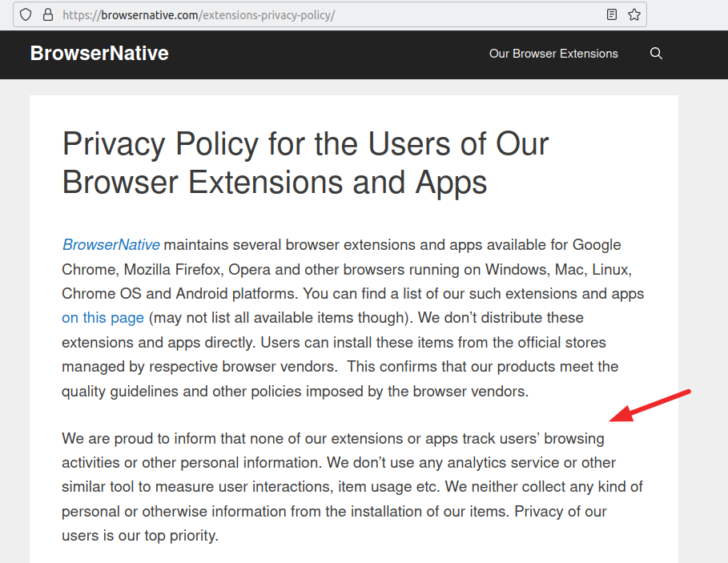Follow the 'on this page' link
Screen dimensions: 728x563
click(x=103, y=318)
